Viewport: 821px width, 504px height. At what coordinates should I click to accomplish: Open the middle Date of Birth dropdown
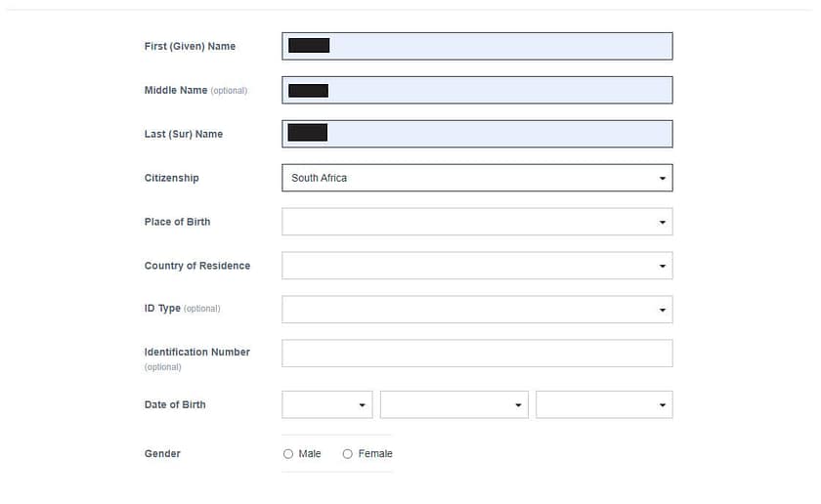454,404
